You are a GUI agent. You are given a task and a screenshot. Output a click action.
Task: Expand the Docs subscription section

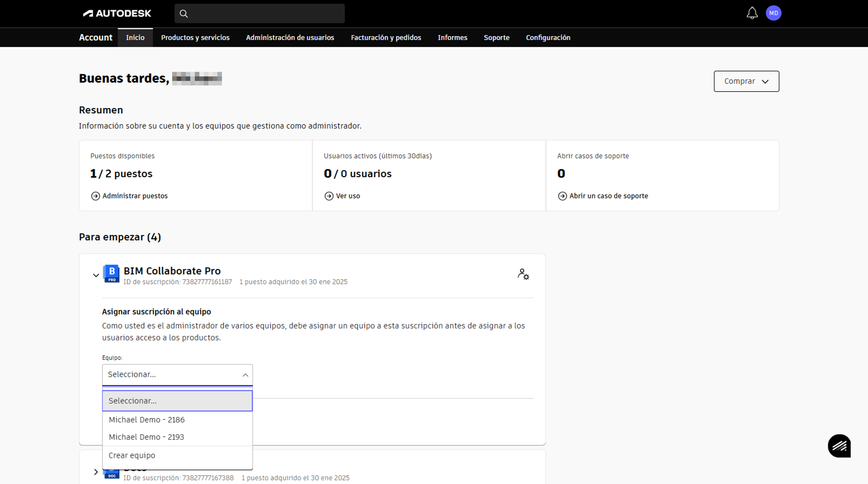[x=96, y=472]
